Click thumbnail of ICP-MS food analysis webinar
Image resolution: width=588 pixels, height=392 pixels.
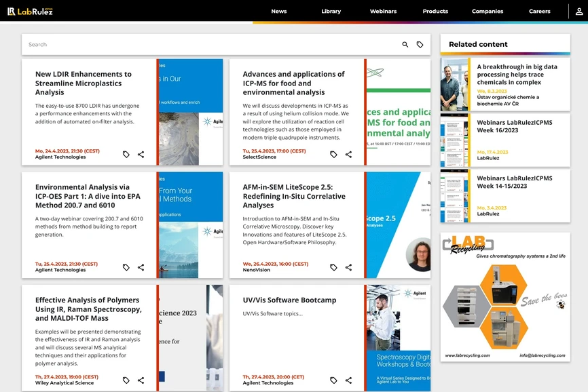(397, 112)
